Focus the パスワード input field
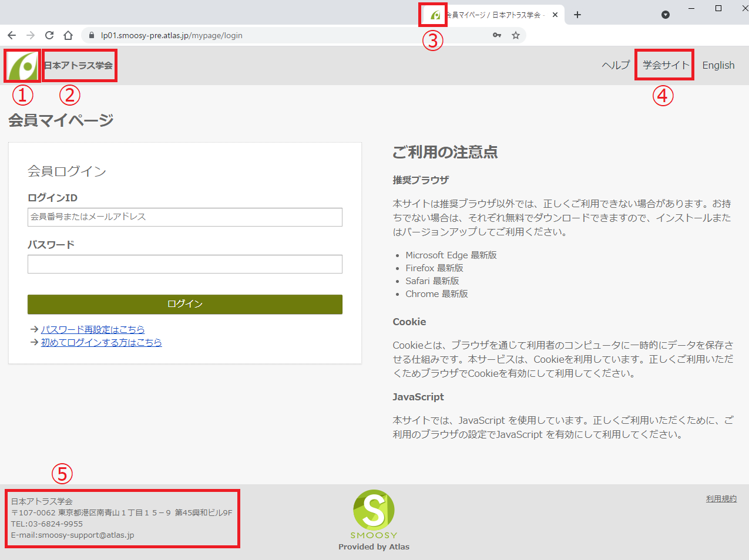This screenshot has width=749, height=560. coord(185,264)
